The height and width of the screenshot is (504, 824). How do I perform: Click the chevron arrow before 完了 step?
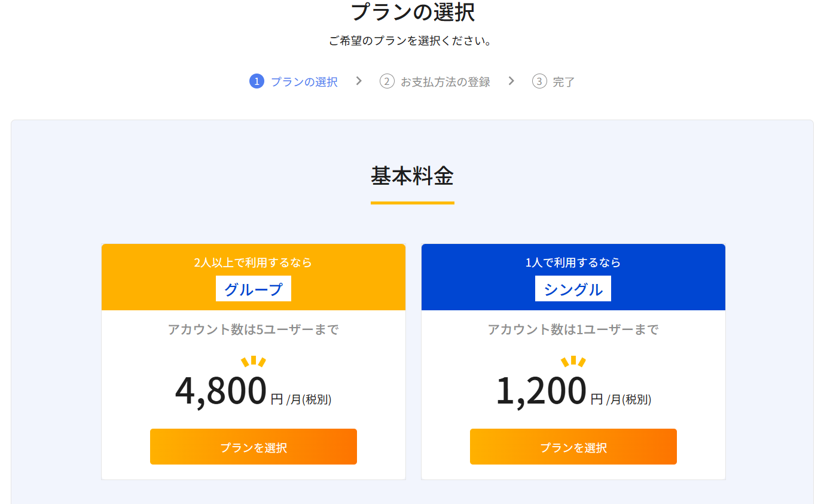point(511,81)
